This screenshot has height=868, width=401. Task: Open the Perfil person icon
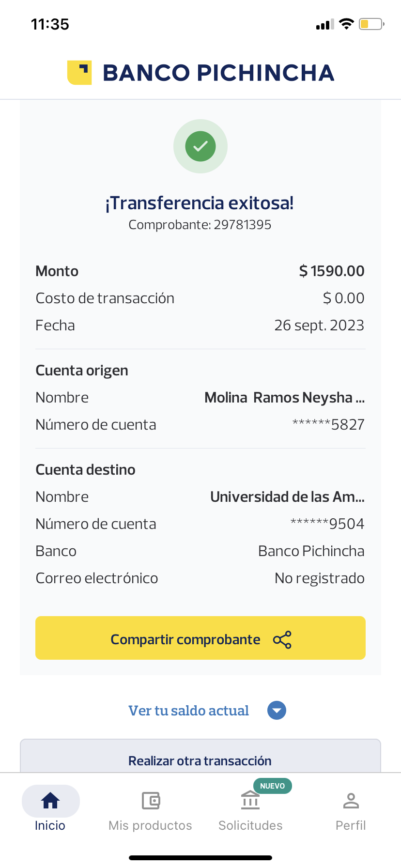(351, 801)
